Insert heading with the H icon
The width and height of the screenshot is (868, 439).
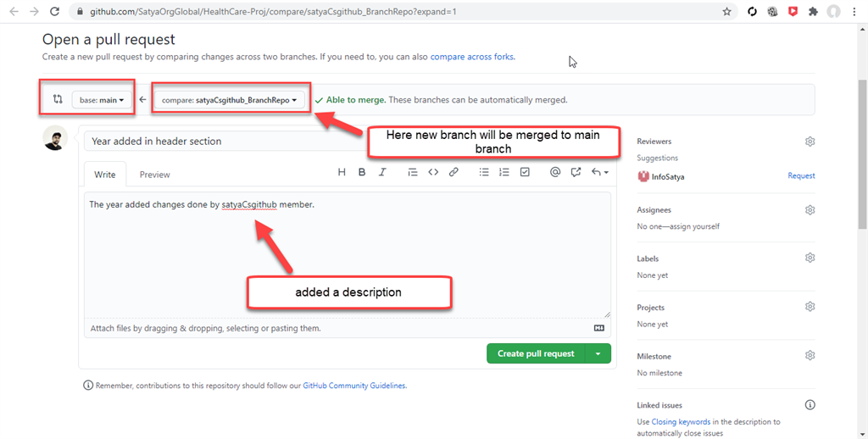pyautogui.click(x=342, y=172)
